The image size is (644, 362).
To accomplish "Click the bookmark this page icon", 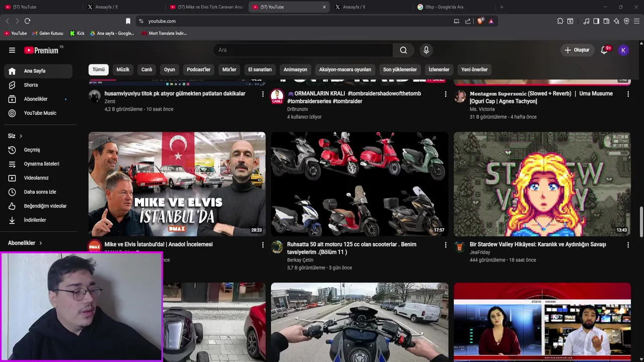I will click(128, 21).
